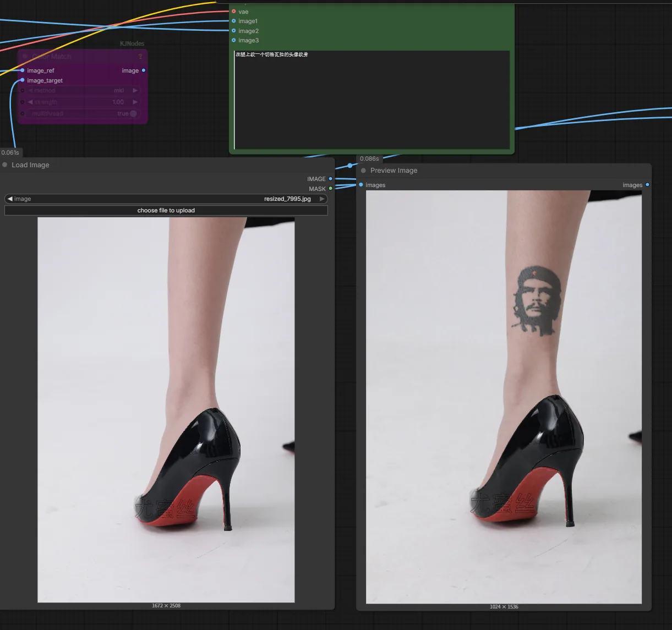The width and height of the screenshot is (672, 630).
Task: Click the multithread widget input socket
Action: click(23, 113)
